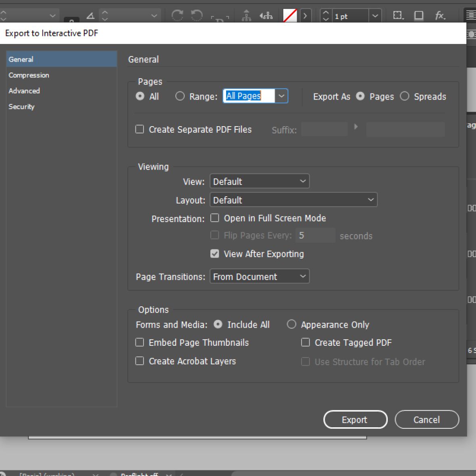Open the stroke weight dropdown arrow
The width and height of the screenshot is (476, 476).
[375, 15]
